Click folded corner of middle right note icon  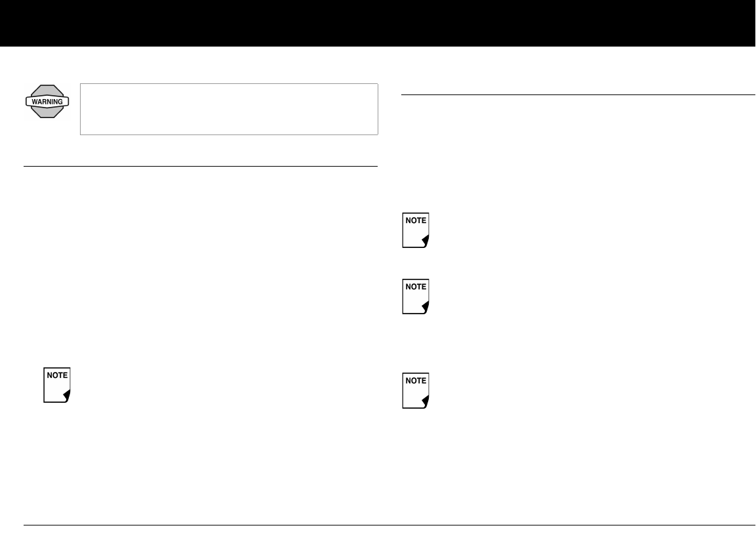tap(425, 307)
